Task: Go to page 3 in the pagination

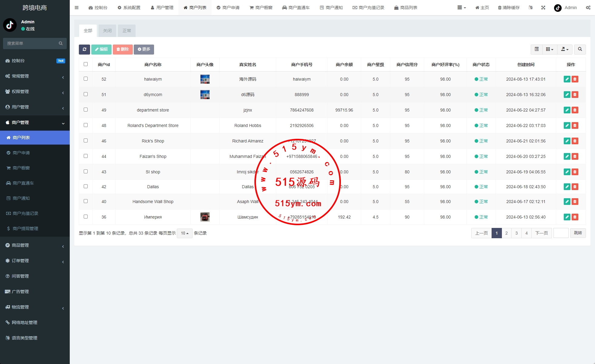Action: (516, 233)
